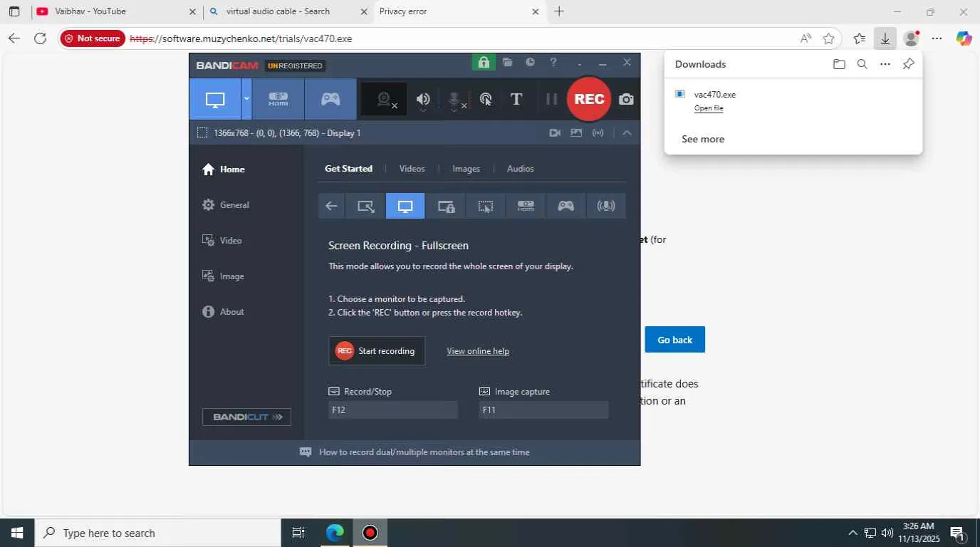This screenshot has height=547, width=980.
Task: Toggle microphone recording in Bandicam
Action: click(x=454, y=100)
